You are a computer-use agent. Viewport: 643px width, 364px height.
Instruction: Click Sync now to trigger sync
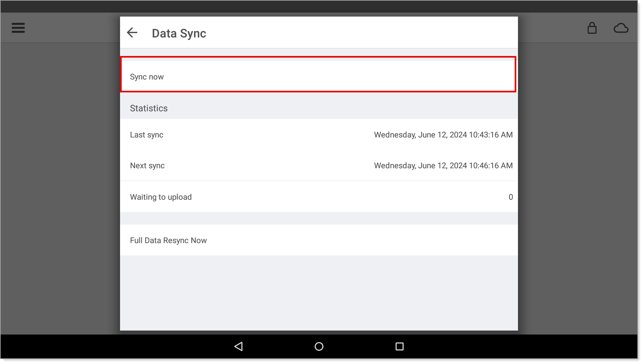(319, 76)
